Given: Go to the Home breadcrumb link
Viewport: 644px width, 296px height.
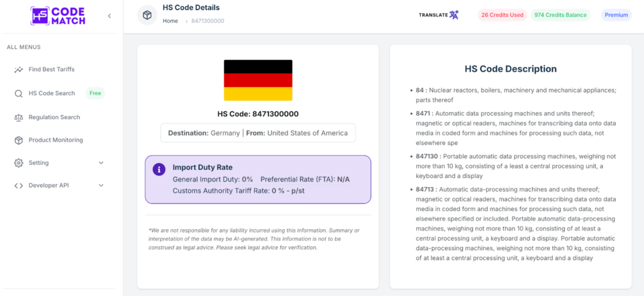Looking at the screenshot, I should (x=170, y=21).
